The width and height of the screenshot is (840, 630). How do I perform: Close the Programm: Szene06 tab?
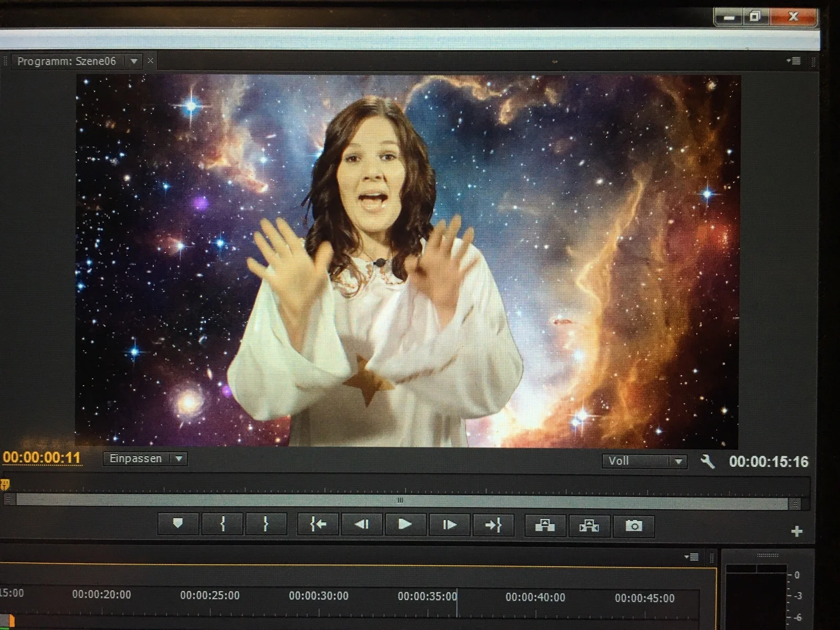click(151, 61)
